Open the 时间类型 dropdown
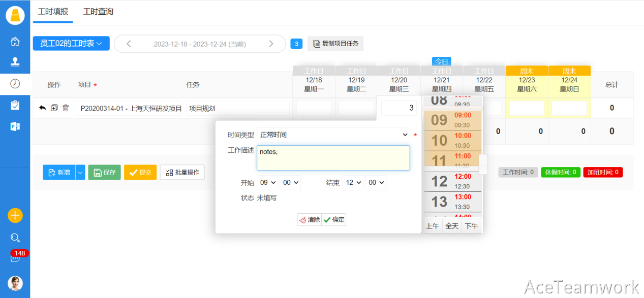Image resolution: width=644 pixels, height=298 pixels. pyautogui.click(x=333, y=135)
